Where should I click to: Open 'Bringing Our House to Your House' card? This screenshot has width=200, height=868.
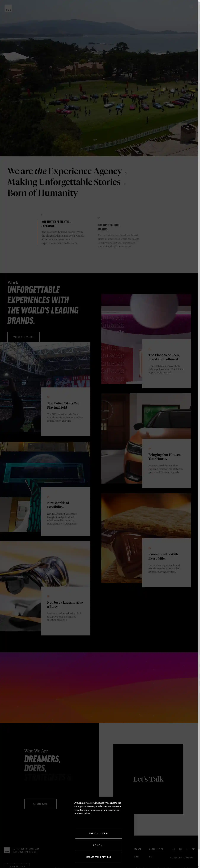tap(167, 463)
